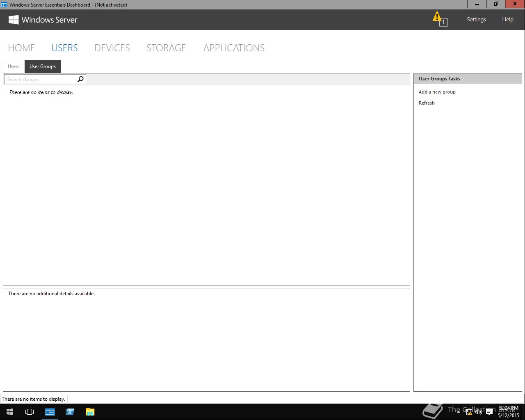The height and width of the screenshot is (420, 525).
Task: Click the dashboard title bar app icon
Action: [x=4, y=5]
